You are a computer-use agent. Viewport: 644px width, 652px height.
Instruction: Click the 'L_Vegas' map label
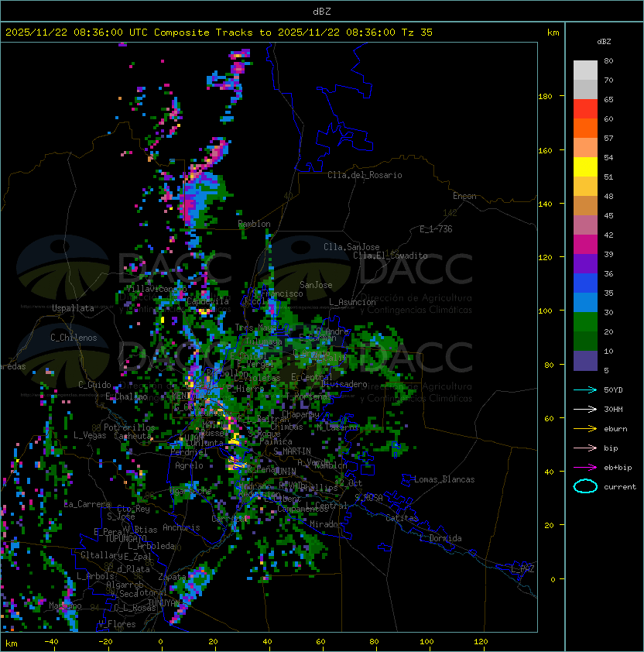point(90,435)
